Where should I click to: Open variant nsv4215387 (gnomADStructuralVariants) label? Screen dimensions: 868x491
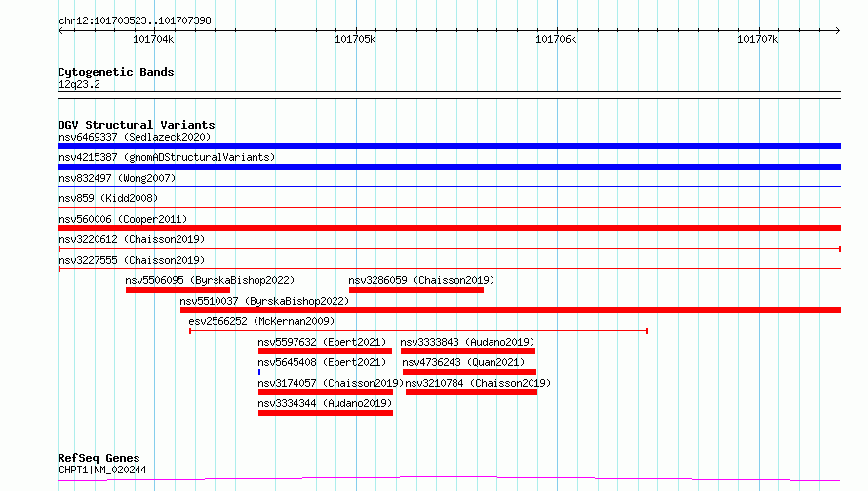(167, 157)
